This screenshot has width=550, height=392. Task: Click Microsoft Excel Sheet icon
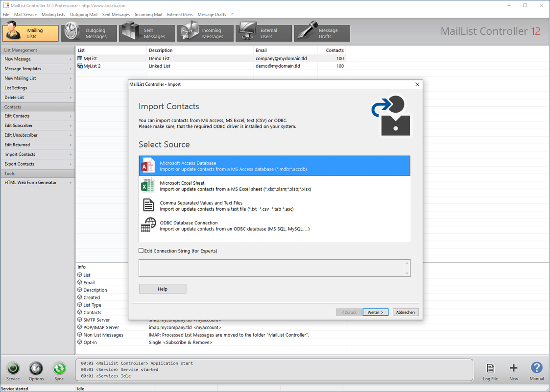148,186
